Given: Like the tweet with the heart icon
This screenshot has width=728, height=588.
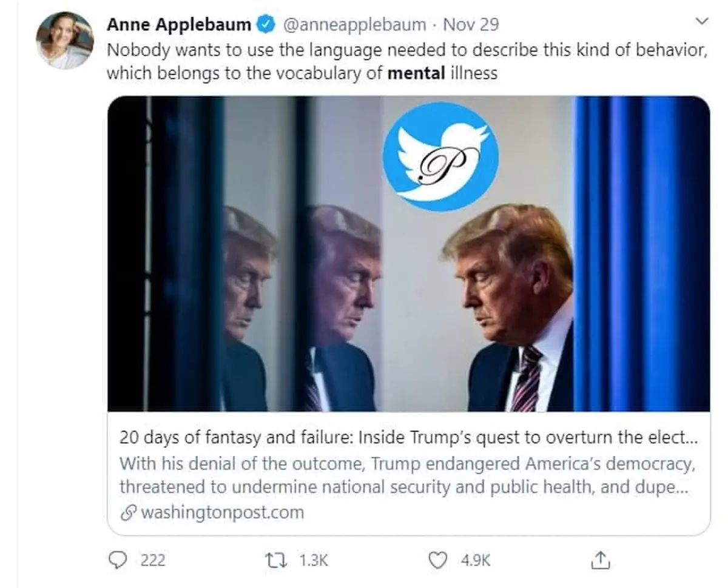Looking at the screenshot, I should pyautogui.click(x=437, y=560).
